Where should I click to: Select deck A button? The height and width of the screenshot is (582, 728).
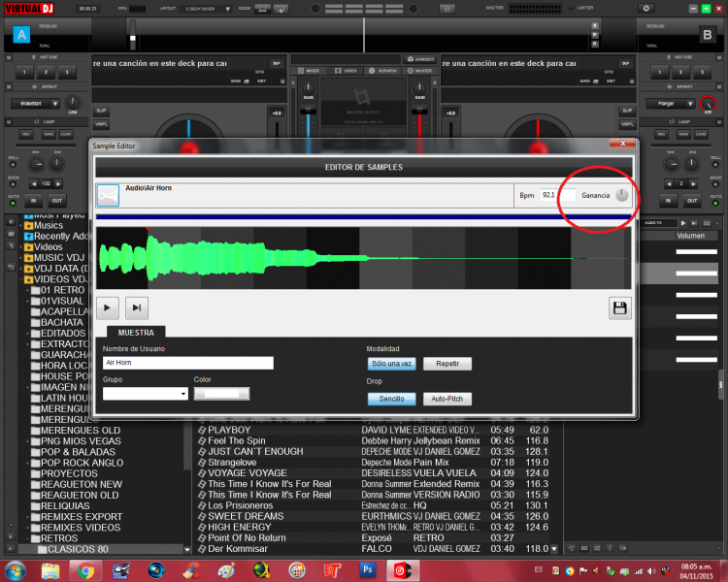pos(21,35)
